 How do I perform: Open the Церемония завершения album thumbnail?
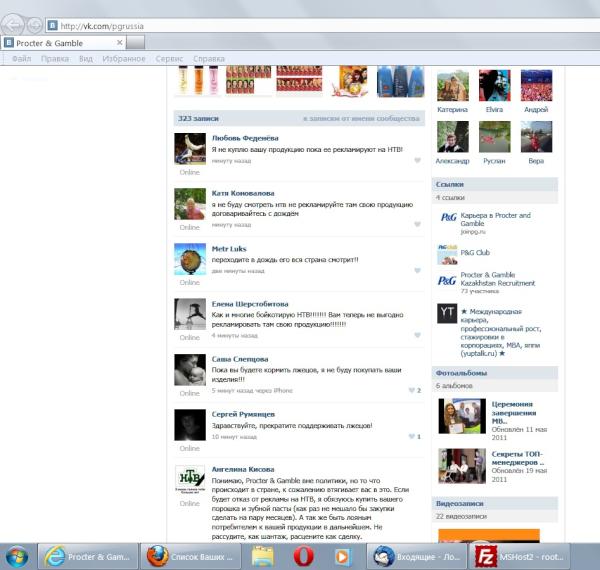point(462,416)
